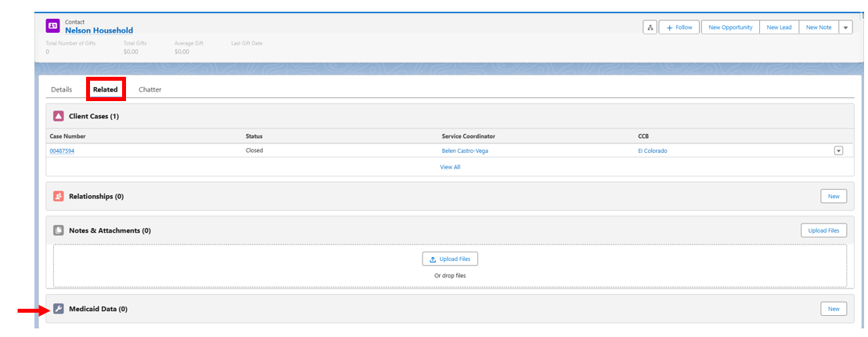Select the Related tab
This screenshot has width=868, height=337.
105,89
